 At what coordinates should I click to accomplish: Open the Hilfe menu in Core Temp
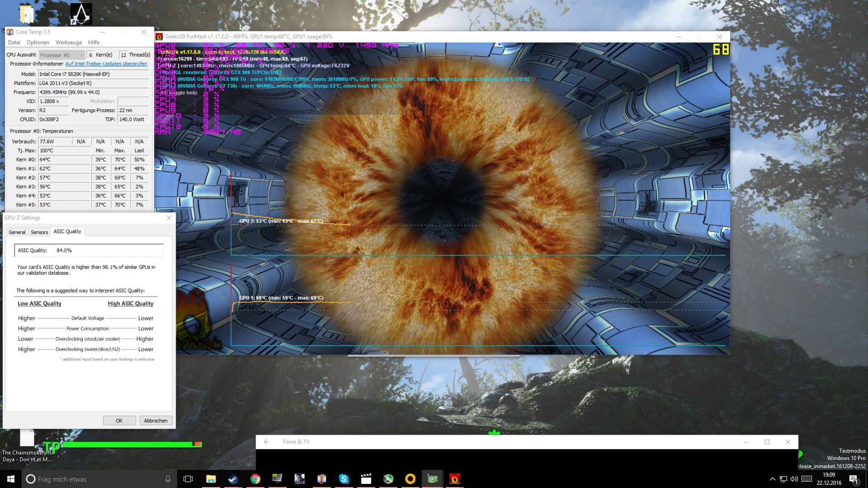(94, 43)
